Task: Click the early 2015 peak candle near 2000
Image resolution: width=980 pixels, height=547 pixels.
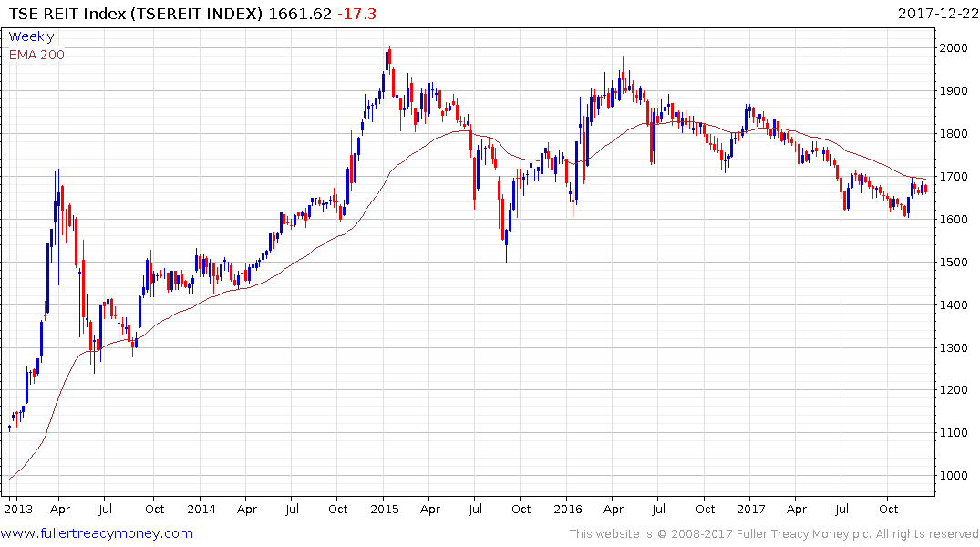Action: [x=388, y=60]
